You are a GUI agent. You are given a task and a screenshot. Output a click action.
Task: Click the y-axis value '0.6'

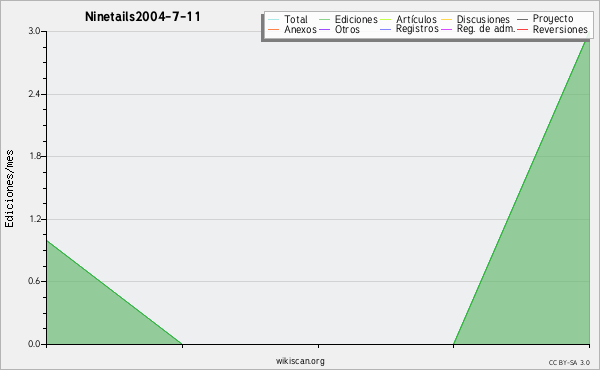click(x=34, y=281)
